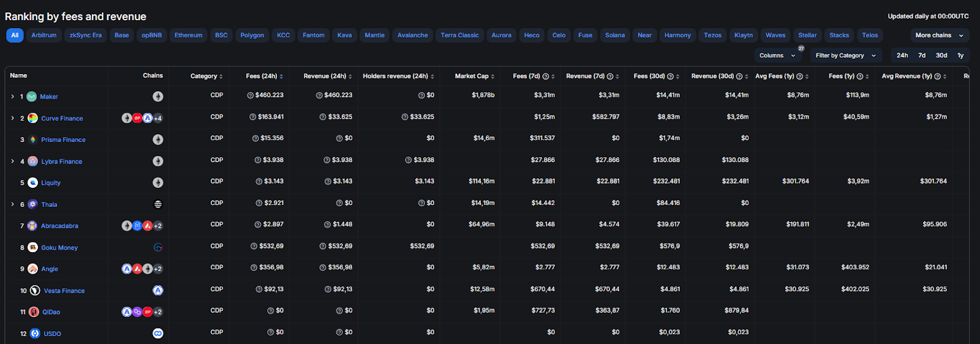
Task: Open the Prisma Finance link
Action: 63,140
